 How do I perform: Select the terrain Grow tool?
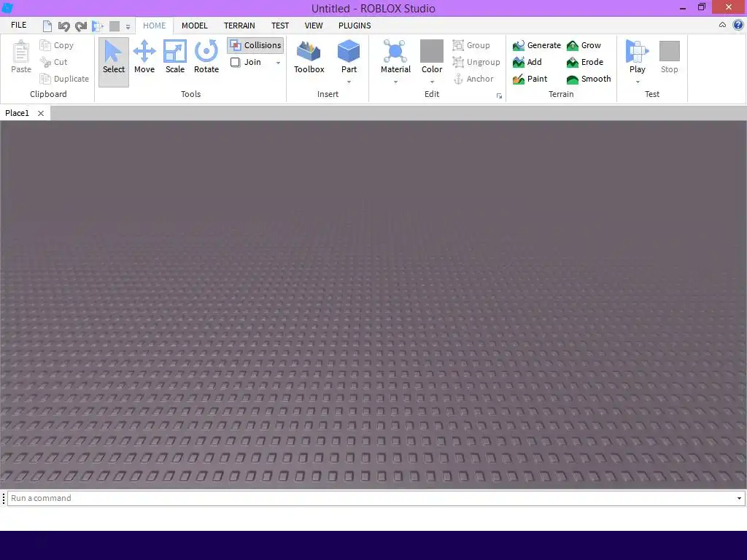pos(584,45)
